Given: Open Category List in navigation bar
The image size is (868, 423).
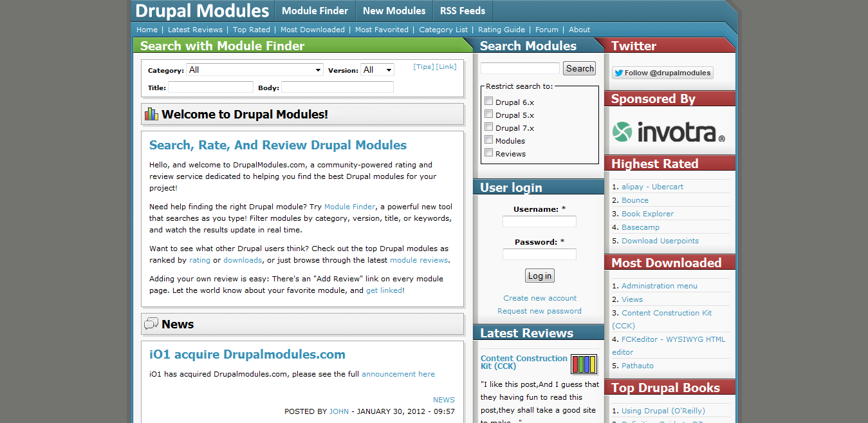Looking at the screenshot, I should pyautogui.click(x=443, y=30).
